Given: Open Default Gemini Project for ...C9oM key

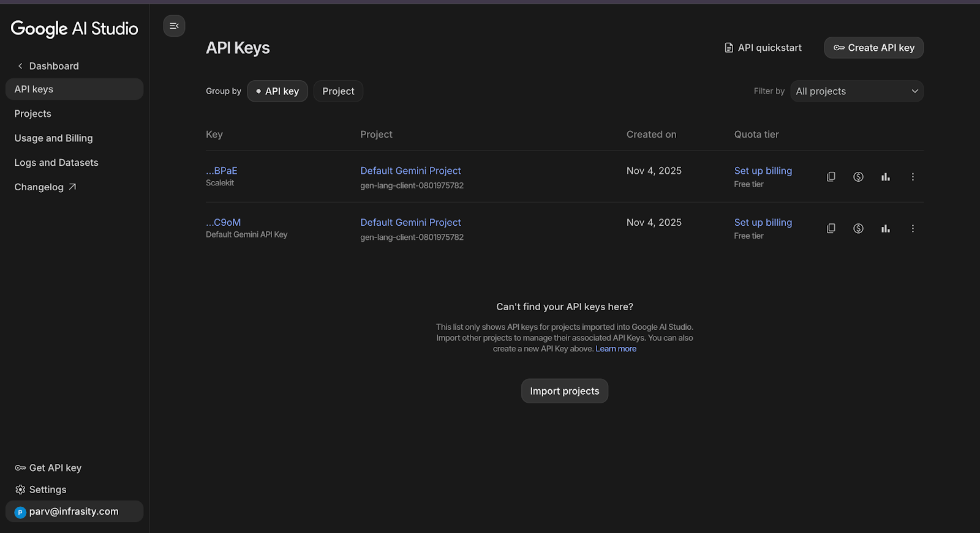Looking at the screenshot, I should click(x=410, y=222).
